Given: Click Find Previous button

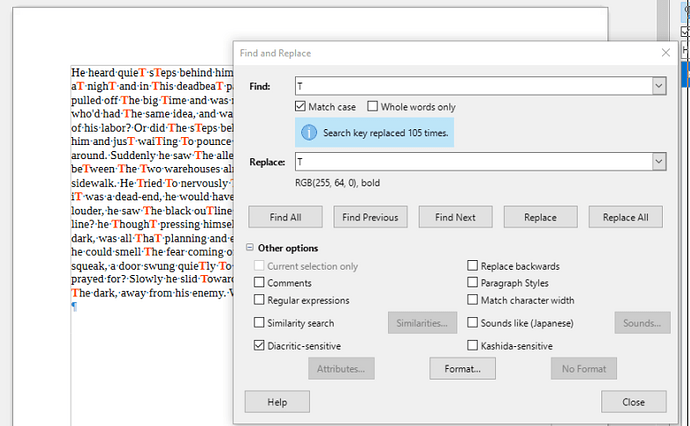Looking at the screenshot, I should click(370, 217).
